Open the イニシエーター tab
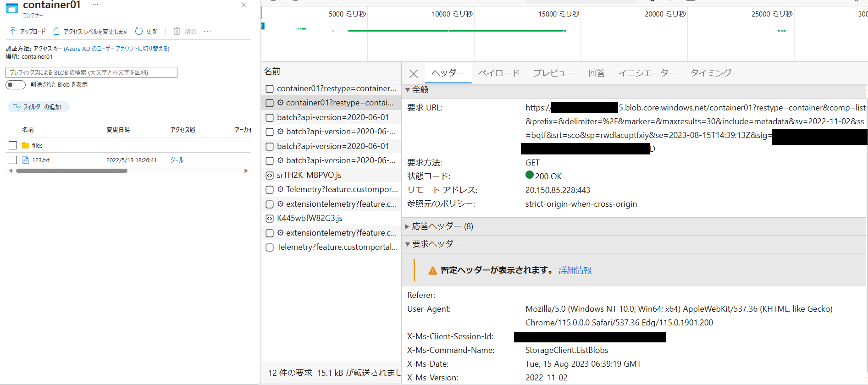This screenshot has width=868, height=385. (647, 73)
